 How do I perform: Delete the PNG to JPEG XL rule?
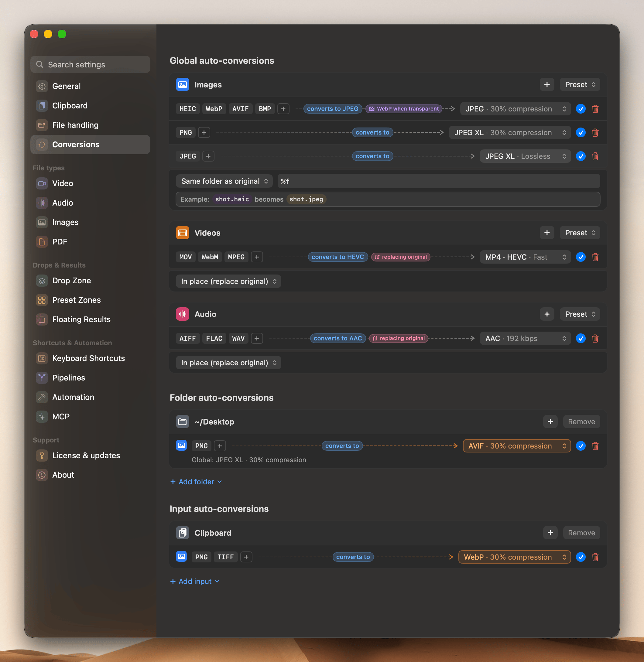click(595, 132)
